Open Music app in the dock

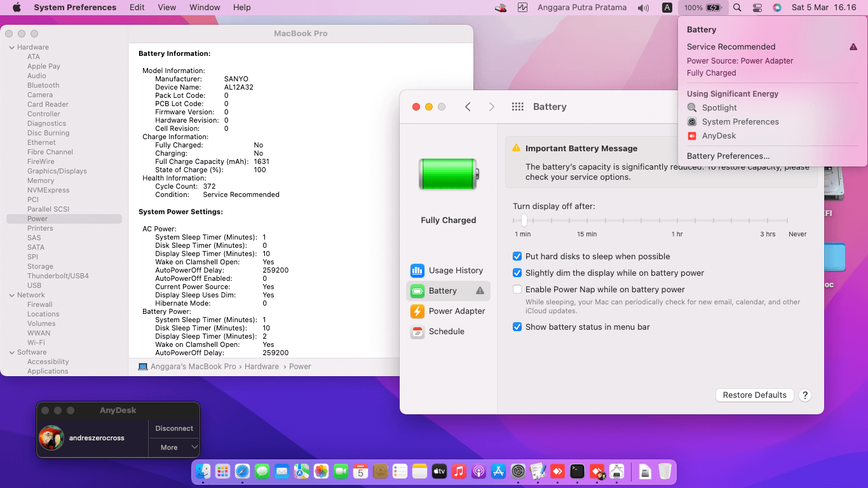459,471
